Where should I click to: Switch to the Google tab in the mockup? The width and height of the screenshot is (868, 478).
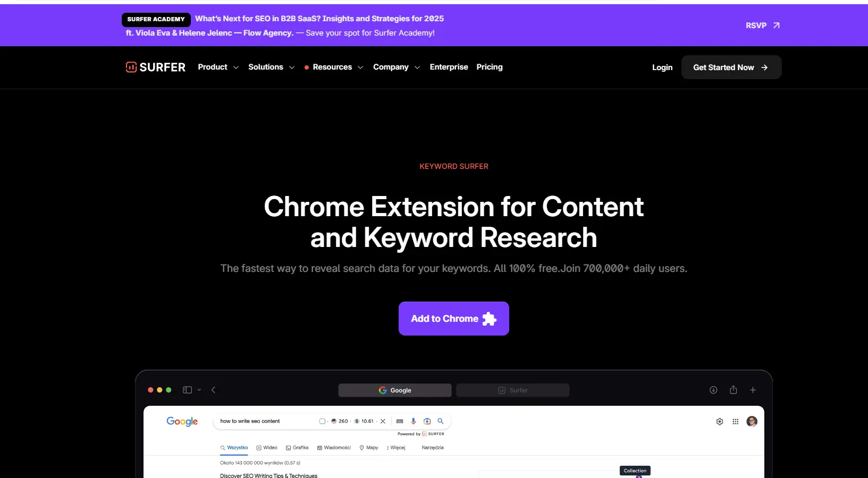coord(395,390)
